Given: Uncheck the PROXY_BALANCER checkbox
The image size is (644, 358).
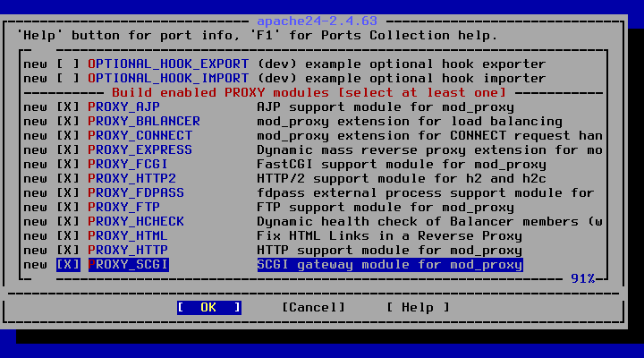Looking at the screenshot, I should (68, 122).
